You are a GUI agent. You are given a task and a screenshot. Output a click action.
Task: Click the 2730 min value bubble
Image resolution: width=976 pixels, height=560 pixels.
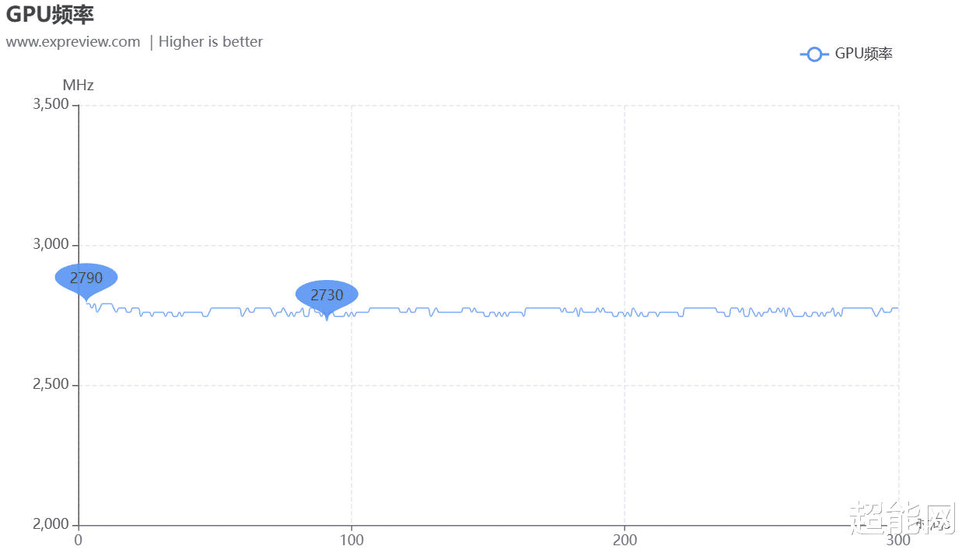pyautogui.click(x=327, y=295)
